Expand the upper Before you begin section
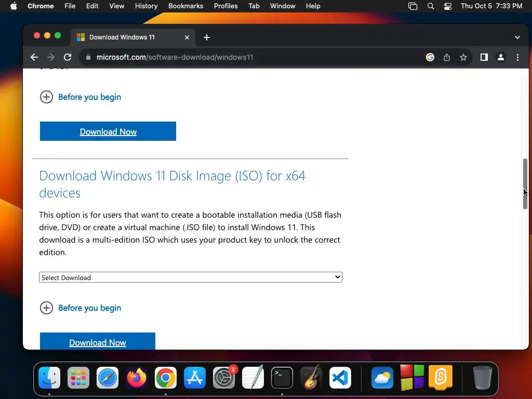Image resolution: width=532 pixels, height=399 pixels. tap(81, 97)
